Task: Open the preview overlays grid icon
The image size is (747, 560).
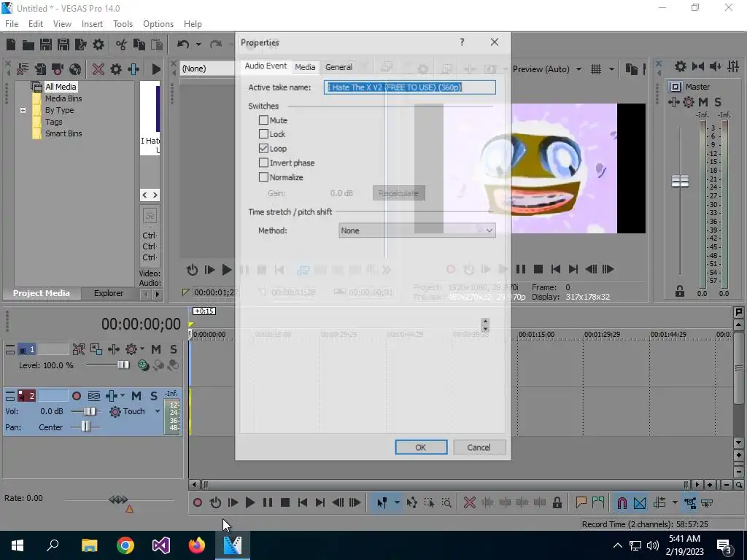Action: (596, 69)
